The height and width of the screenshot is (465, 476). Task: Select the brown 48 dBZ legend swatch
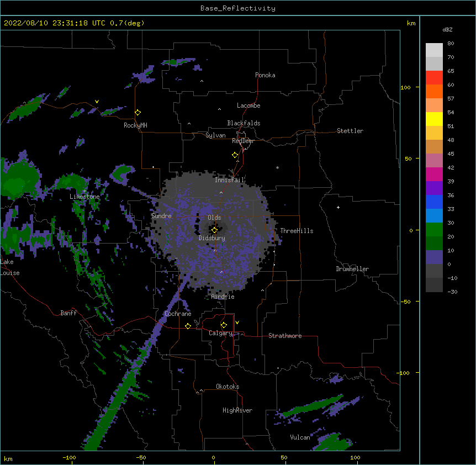click(434, 146)
